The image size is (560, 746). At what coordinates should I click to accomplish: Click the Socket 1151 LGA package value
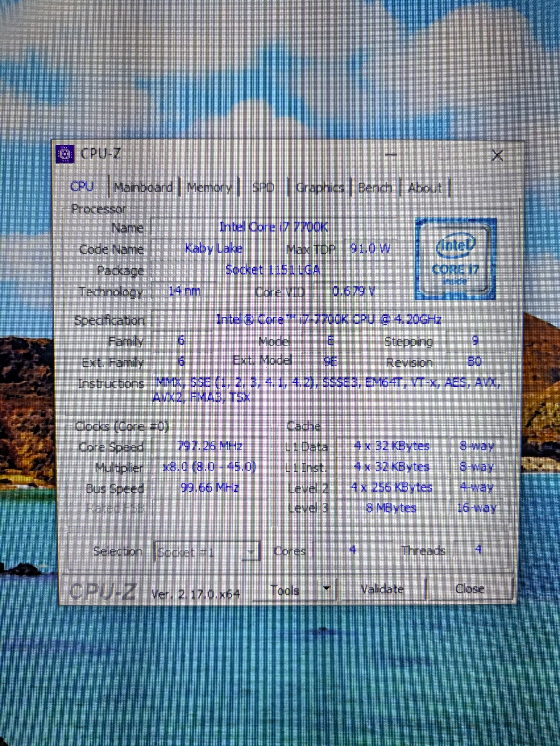tap(273, 270)
